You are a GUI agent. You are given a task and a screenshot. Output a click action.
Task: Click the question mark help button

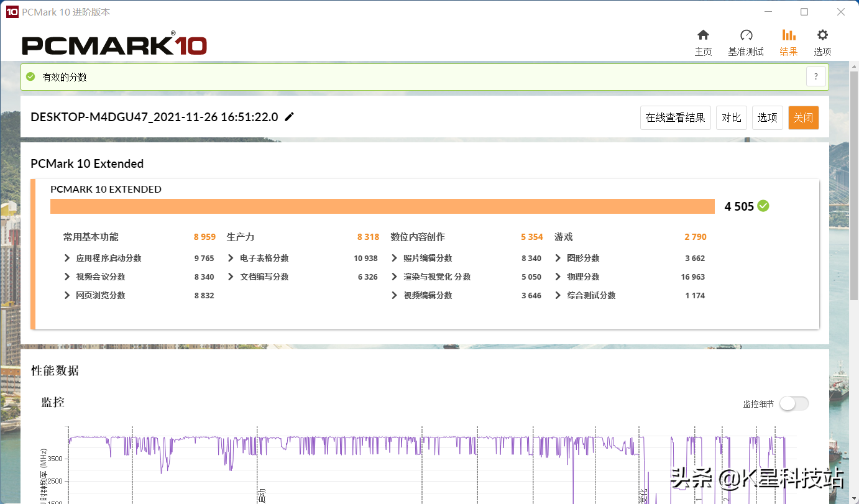tap(816, 77)
